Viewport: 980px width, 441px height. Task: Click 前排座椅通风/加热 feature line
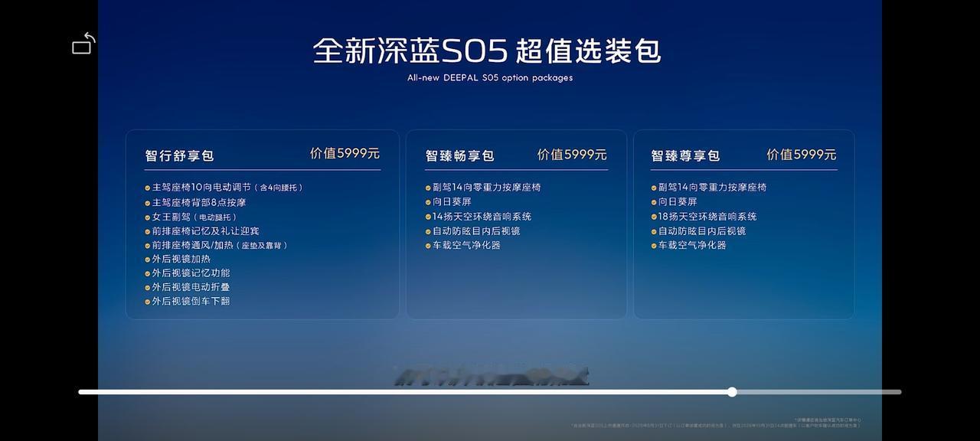(x=217, y=245)
